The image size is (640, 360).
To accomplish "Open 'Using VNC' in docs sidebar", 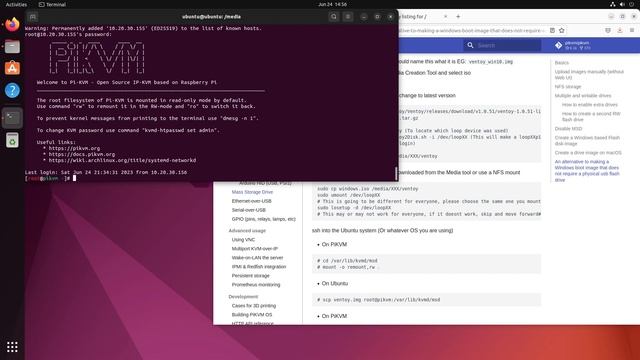I will 243,240.
